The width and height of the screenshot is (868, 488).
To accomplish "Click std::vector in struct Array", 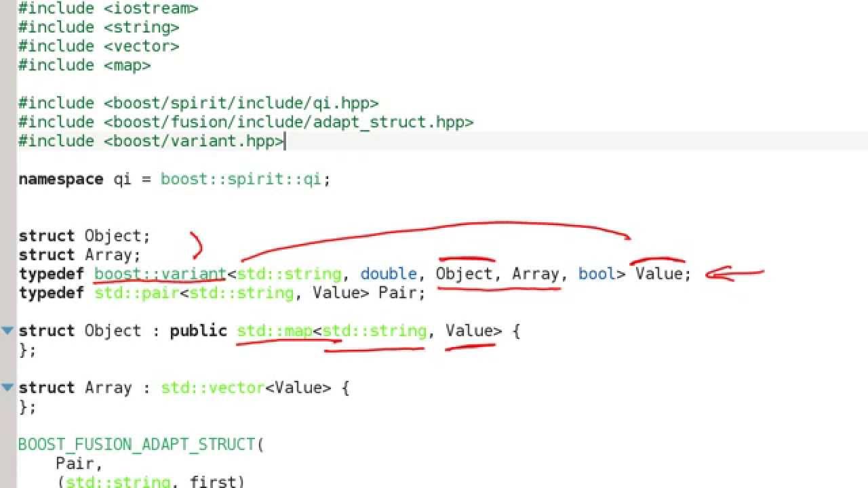I will point(212,388).
